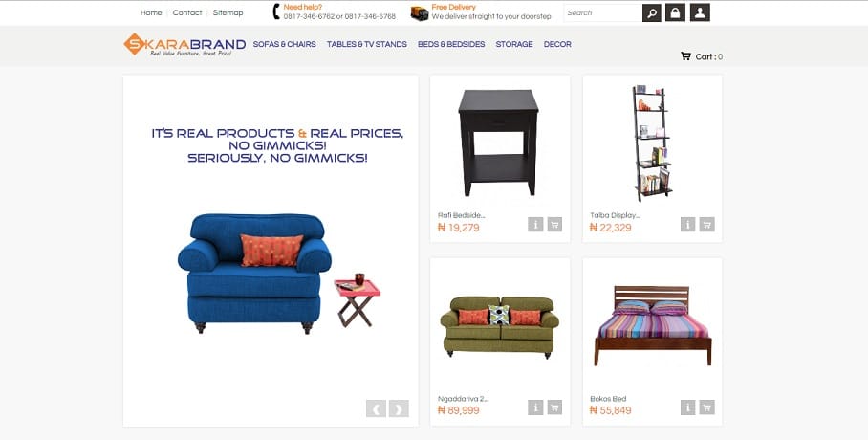Open the user account icon
This screenshot has width=868, height=440.
tap(700, 12)
